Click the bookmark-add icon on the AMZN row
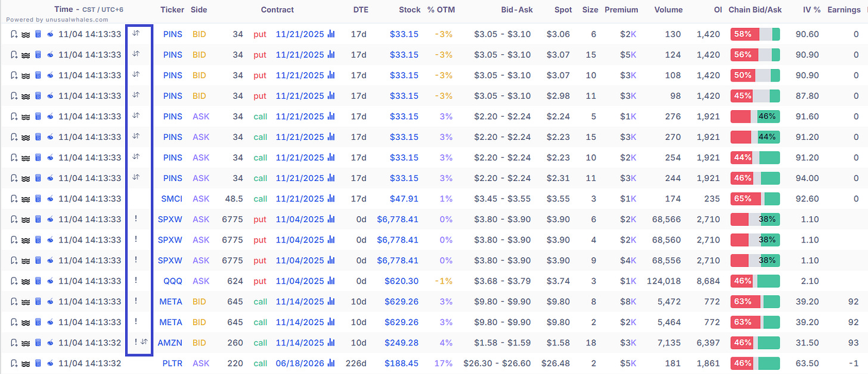 point(14,342)
